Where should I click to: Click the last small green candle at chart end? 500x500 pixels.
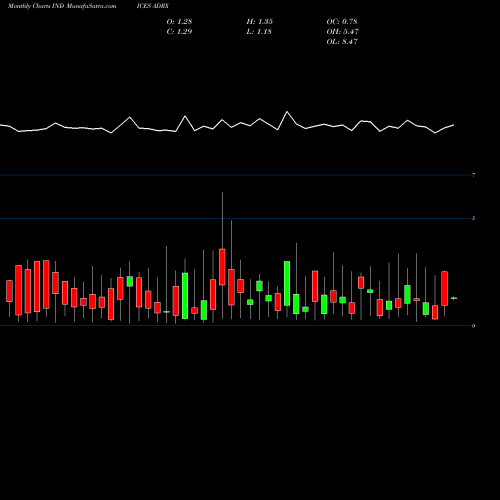454,298
